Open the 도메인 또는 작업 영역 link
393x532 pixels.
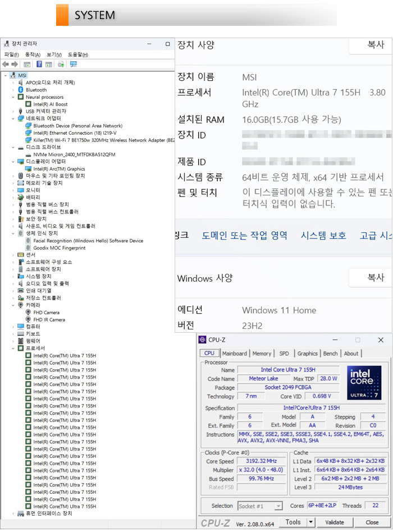pyautogui.click(x=245, y=235)
